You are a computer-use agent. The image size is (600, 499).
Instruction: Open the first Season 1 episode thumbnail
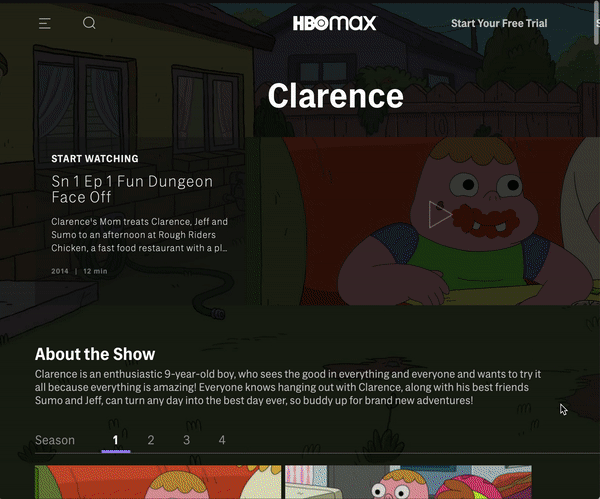pos(158,482)
